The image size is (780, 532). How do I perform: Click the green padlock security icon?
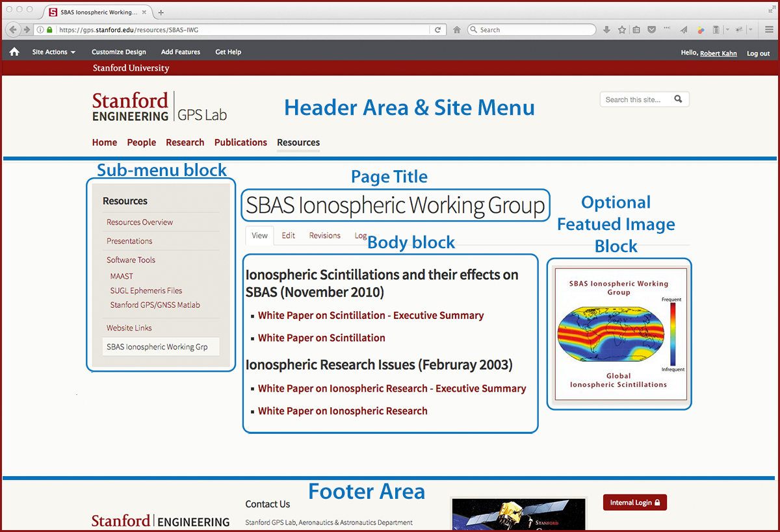tap(49, 30)
